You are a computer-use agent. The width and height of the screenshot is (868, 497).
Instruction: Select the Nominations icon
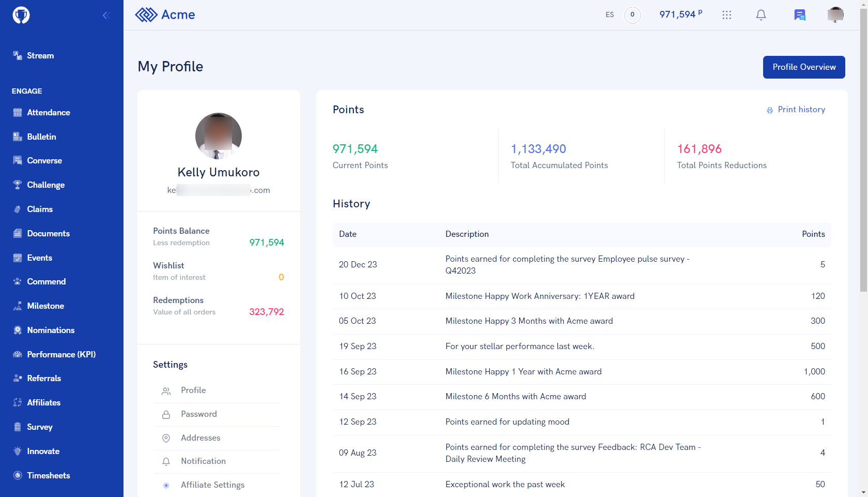click(17, 330)
